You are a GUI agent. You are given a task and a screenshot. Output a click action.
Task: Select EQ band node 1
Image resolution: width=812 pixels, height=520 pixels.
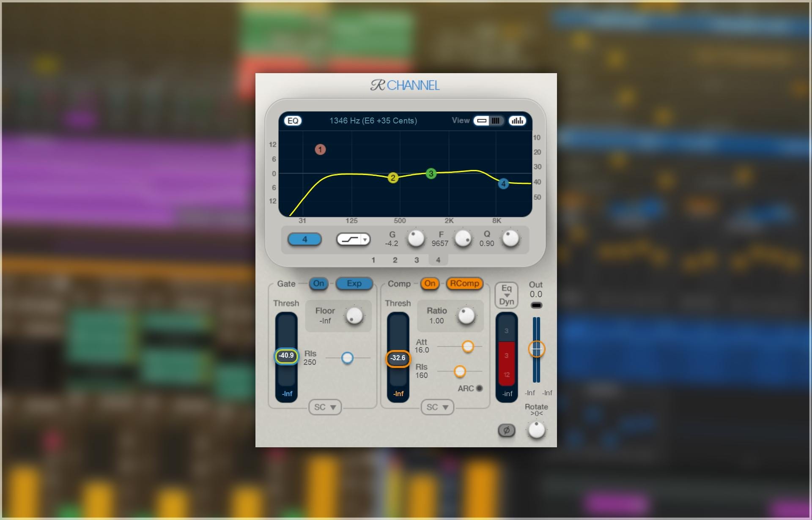pos(320,149)
